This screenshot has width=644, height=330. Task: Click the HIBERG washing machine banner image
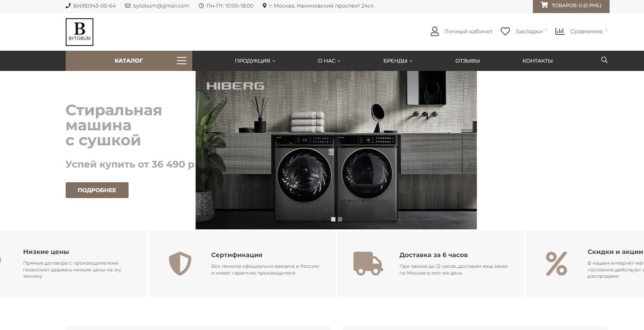point(336,150)
